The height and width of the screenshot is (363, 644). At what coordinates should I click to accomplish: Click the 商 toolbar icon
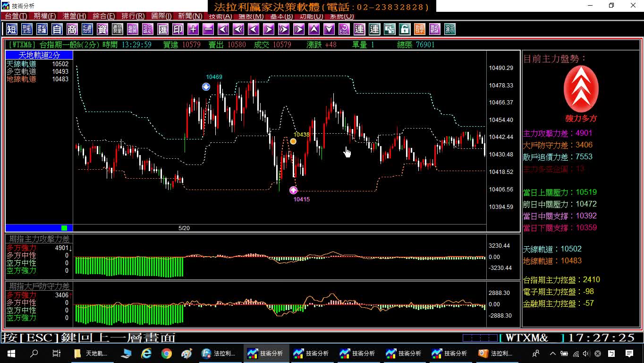pyautogui.click(x=72, y=29)
